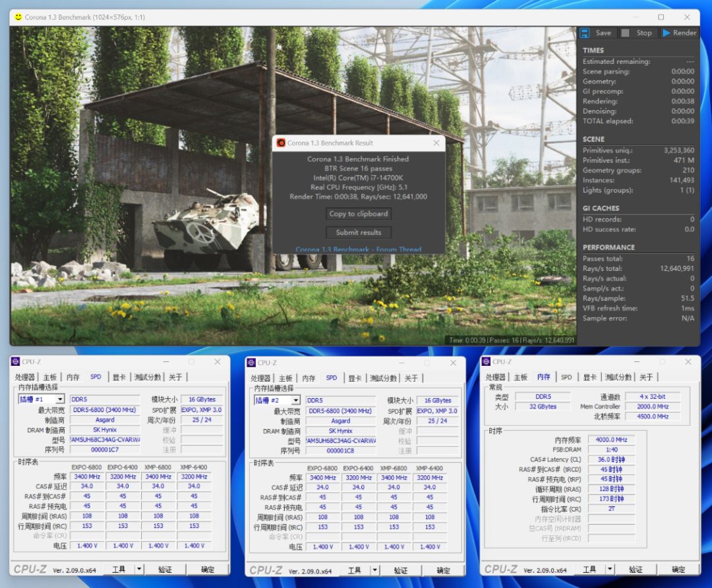Image resolution: width=712 pixels, height=588 pixels.
Task: Click 验证 button in slot #2 CPU-Z window
Action: pyautogui.click(x=401, y=570)
